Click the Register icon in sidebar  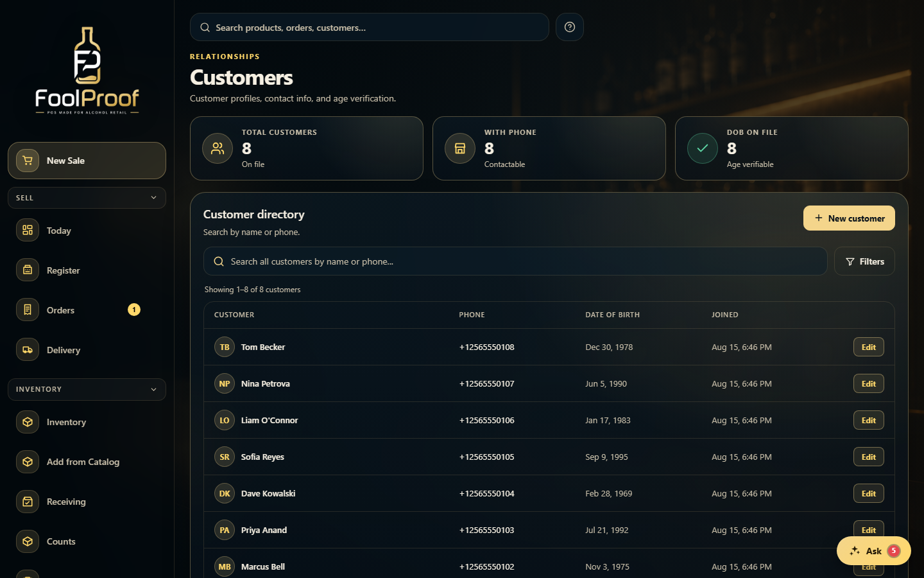pyautogui.click(x=28, y=270)
